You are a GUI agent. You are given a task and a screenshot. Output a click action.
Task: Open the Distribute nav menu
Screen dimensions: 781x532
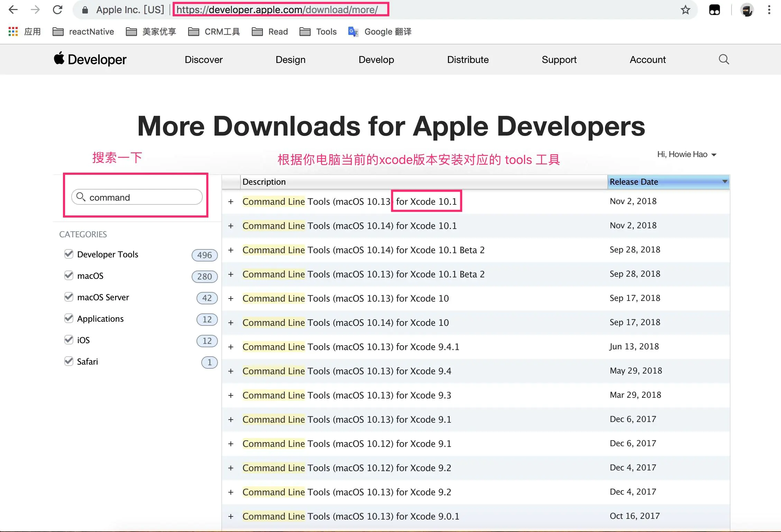pos(468,59)
